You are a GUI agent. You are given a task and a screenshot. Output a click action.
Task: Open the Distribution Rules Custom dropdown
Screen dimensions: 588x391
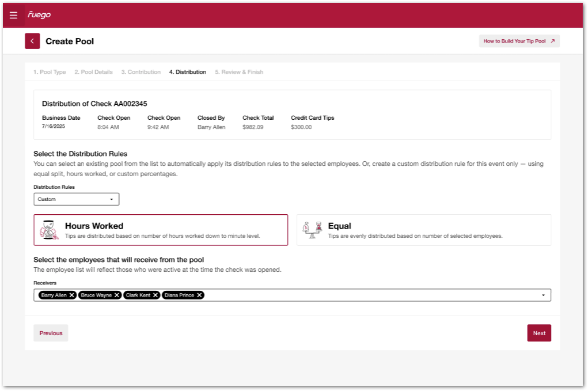click(76, 199)
